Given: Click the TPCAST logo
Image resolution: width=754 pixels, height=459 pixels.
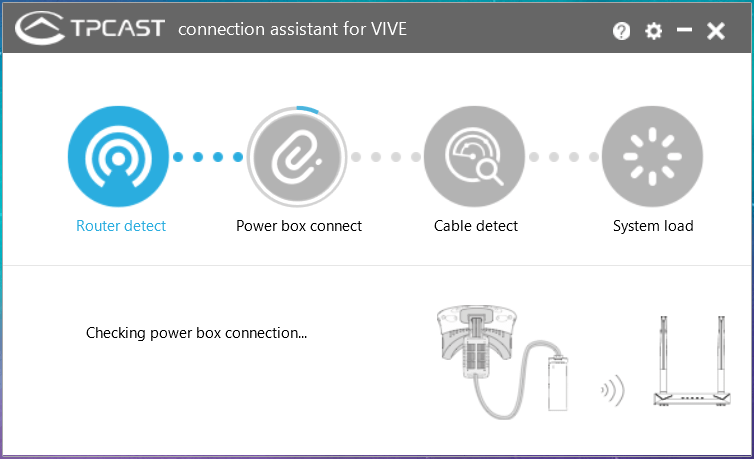Looking at the screenshot, I should (x=90, y=28).
